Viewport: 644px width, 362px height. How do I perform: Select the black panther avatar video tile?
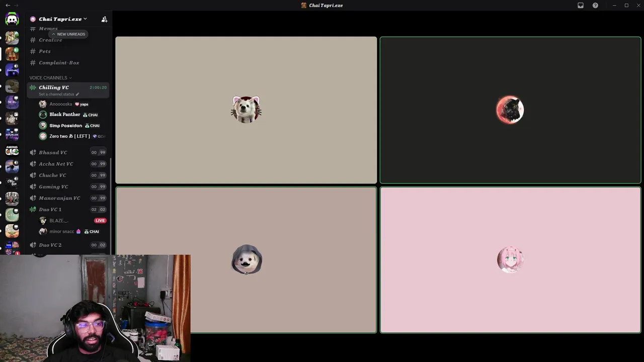[510, 110]
